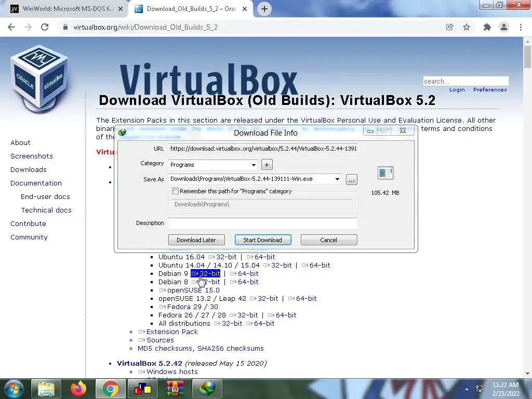Minimize the Download File Info dialog
532x399 pixels.
(x=370, y=131)
